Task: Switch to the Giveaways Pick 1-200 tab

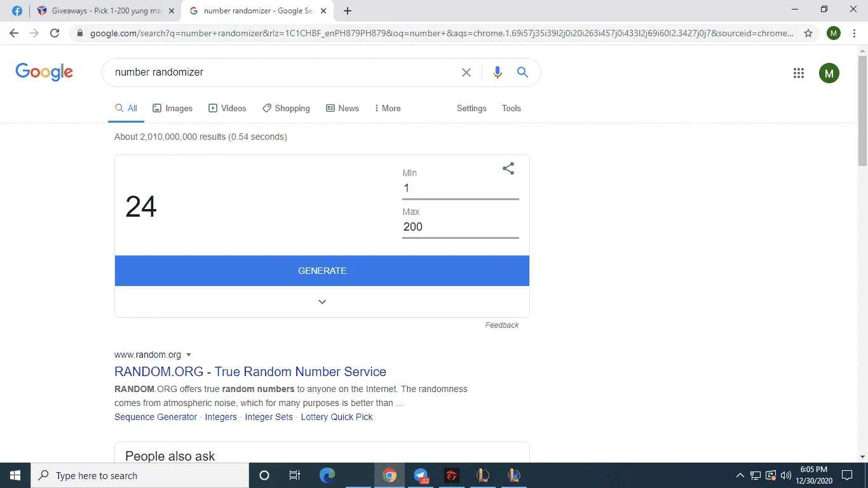Action: [x=105, y=11]
